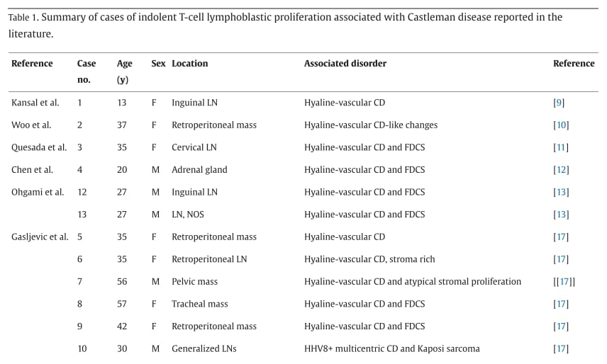Image resolution: width=607 pixels, height=364 pixels.
Task: Select the Table 1 caption text
Action: (x=285, y=25)
